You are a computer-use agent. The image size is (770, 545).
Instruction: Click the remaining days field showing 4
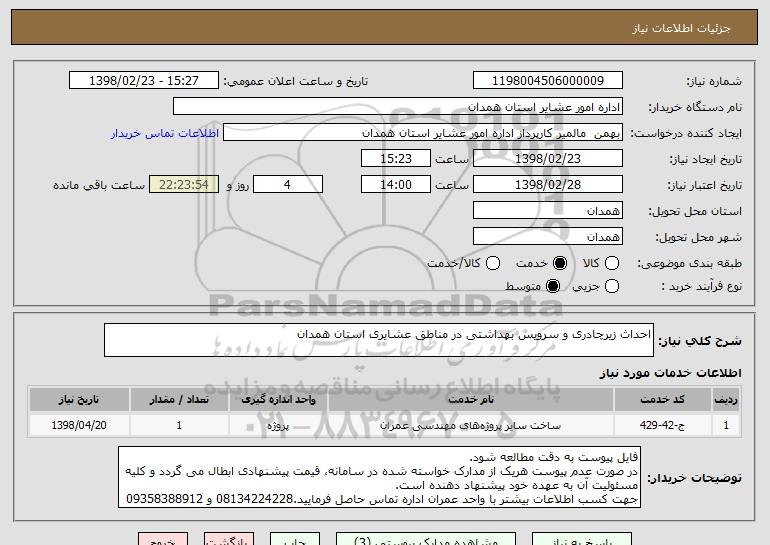(288, 185)
